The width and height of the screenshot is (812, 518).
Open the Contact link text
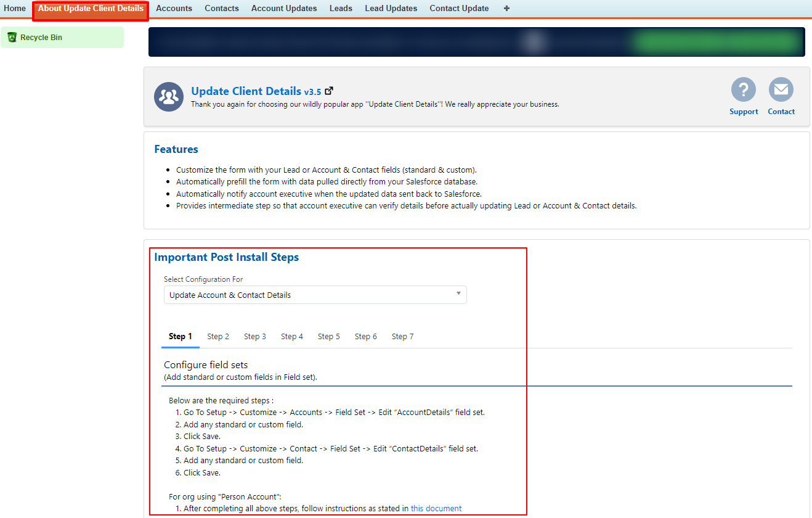point(781,112)
